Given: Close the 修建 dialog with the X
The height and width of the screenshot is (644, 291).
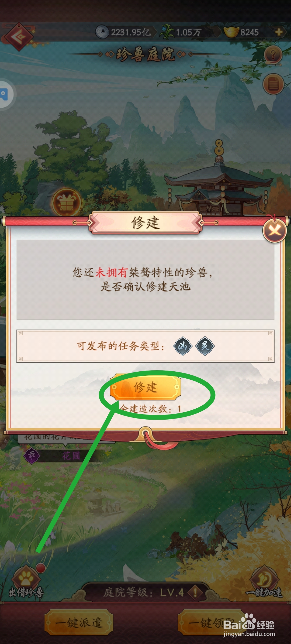Looking at the screenshot, I should (x=275, y=231).
